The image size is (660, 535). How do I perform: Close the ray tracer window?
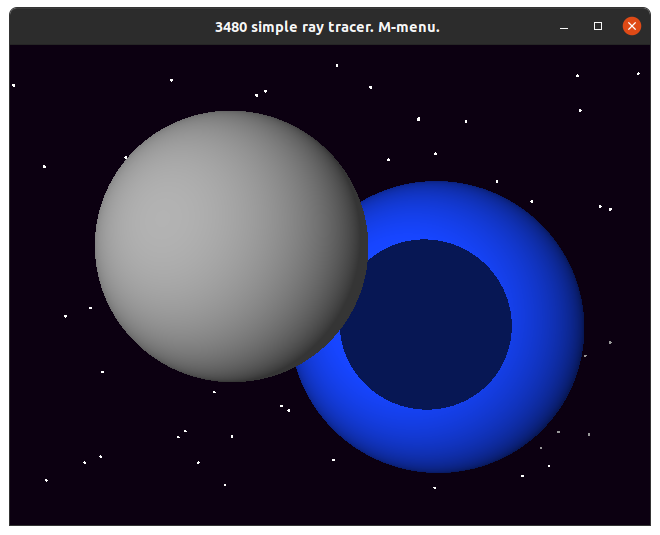(x=631, y=27)
